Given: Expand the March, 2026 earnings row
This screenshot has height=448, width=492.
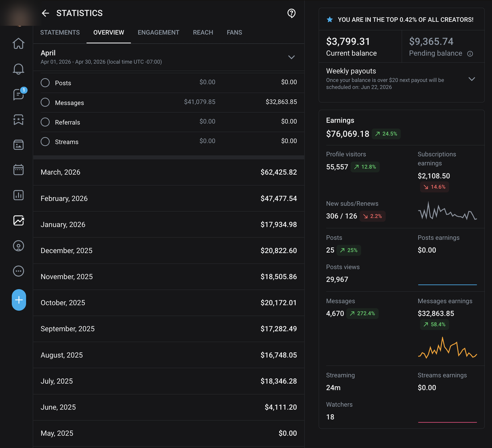Looking at the screenshot, I should [169, 172].
